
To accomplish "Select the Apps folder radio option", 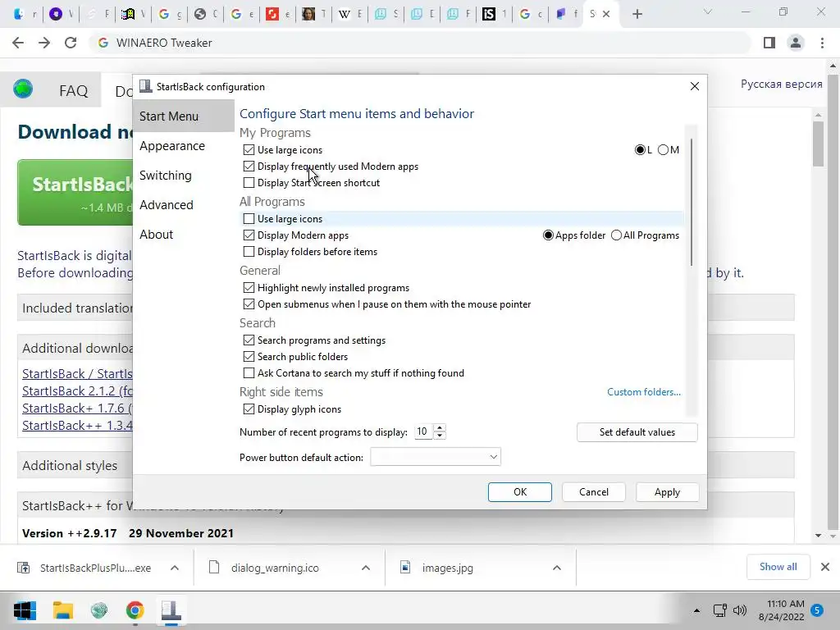I will 548,235.
